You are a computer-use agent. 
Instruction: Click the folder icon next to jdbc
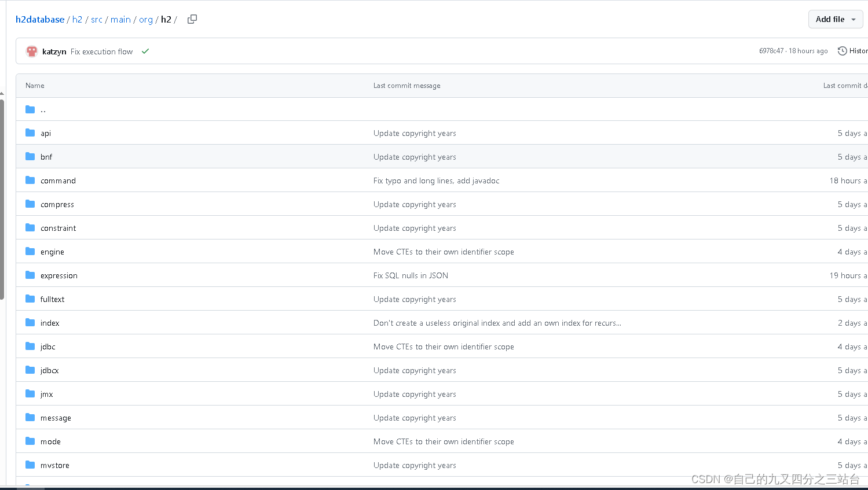[30, 347]
